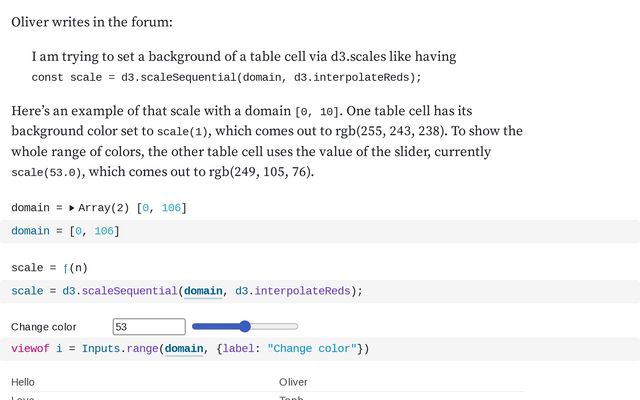Click the quoted 'const scale' code line

226,77
